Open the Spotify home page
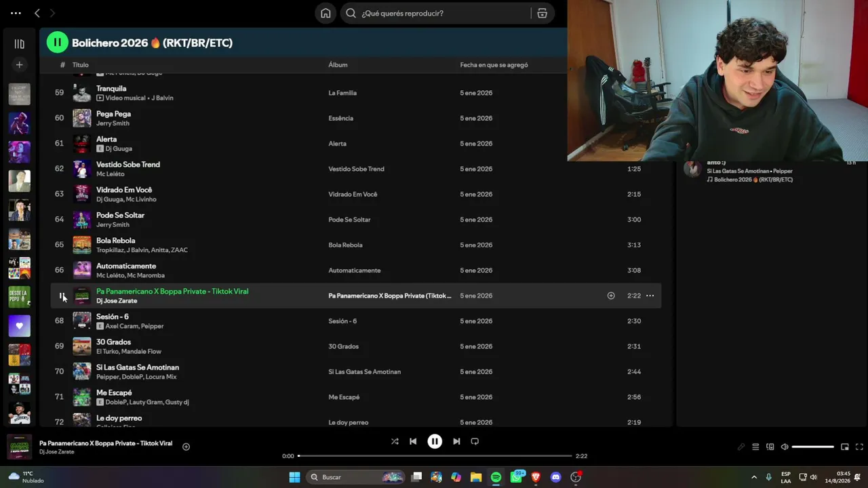Image resolution: width=868 pixels, height=488 pixels. tap(325, 13)
